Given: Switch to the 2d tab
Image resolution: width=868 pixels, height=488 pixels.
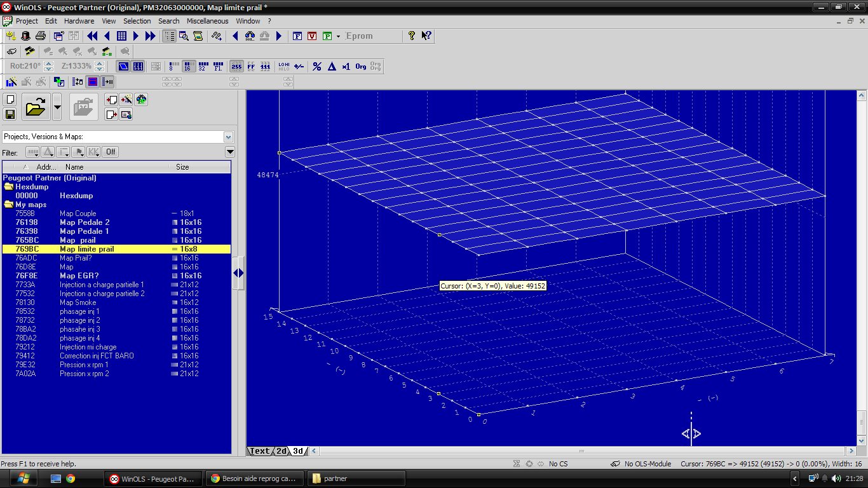Looking at the screenshot, I should coord(280,451).
